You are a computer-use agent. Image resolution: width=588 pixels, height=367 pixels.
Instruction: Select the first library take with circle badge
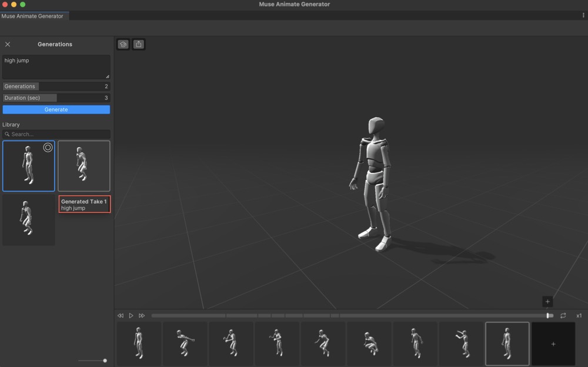pyautogui.click(x=29, y=166)
